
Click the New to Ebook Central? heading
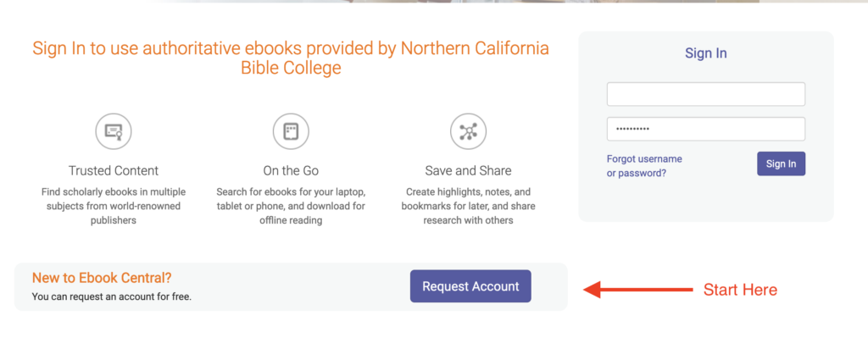click(x=102, y=278)
